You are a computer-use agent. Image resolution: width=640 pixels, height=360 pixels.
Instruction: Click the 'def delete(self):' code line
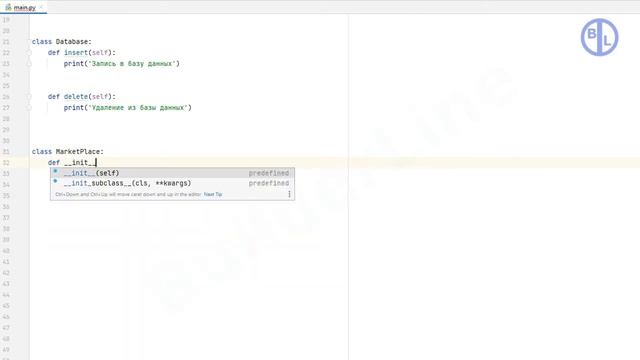(x=82, y=97)
